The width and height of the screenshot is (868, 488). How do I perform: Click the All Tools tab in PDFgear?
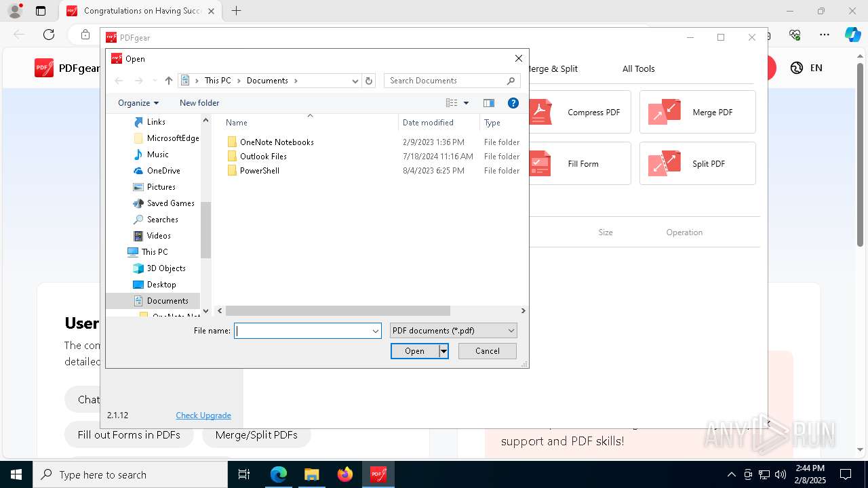pyautogui.click(x=639, y=68)
